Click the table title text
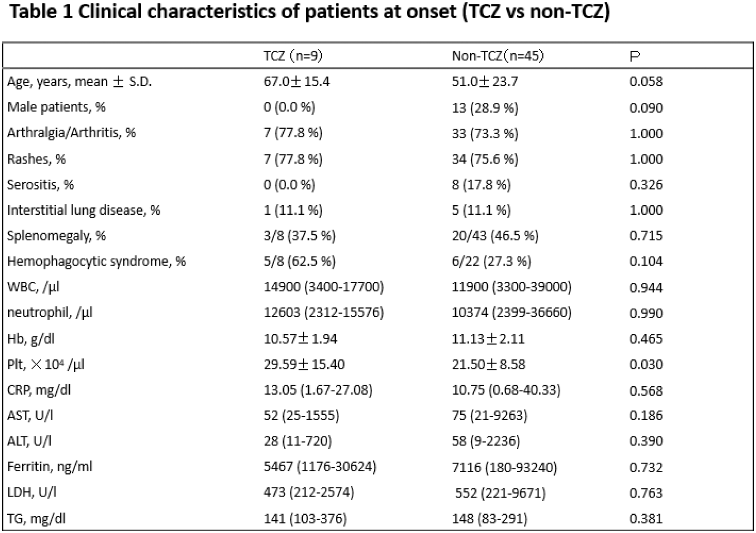 [310, 12]
